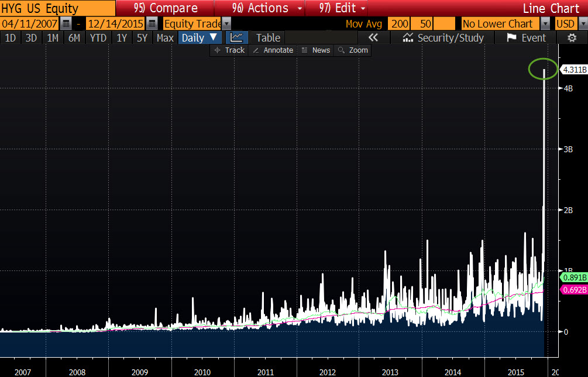The height and width of the screenshot is (377, 588).
Task: Select the 1Y time range
Action: [122, 37]
